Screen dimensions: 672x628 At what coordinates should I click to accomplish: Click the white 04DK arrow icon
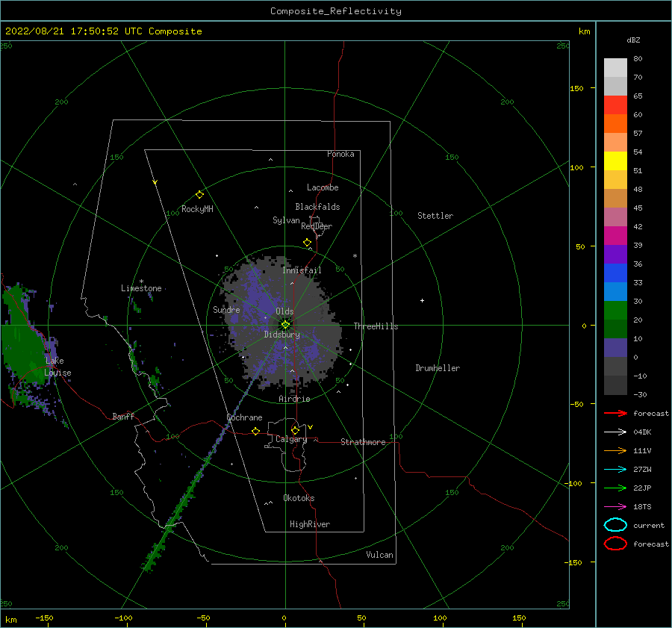pyautogui.click(x=615, y=432)
